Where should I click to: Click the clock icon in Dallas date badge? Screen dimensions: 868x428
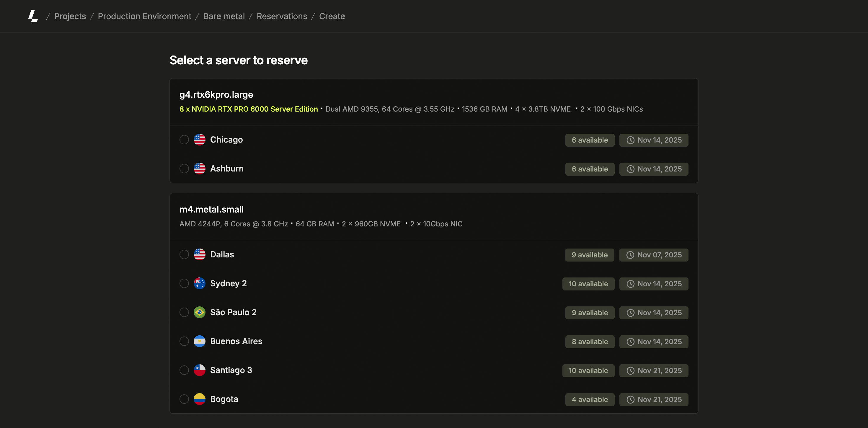(630, 255)
